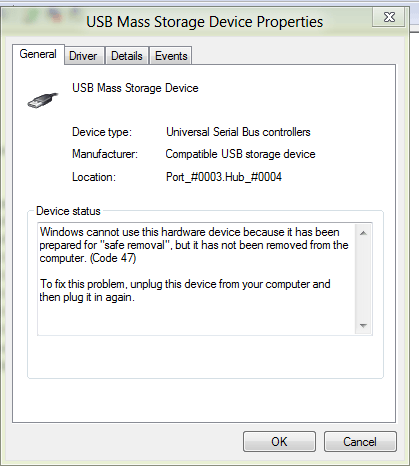Click the device status scroll up arrow
This screenshot has width=419, height=472.
tap(363, 233)
